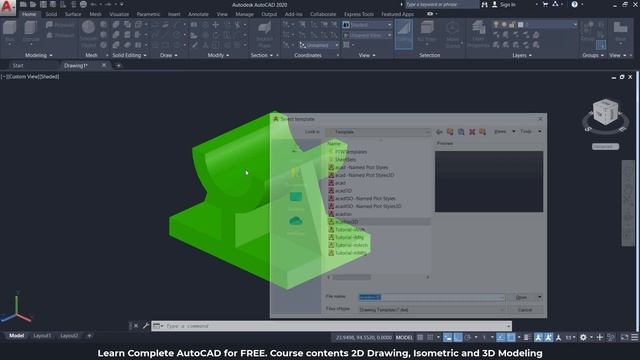This screenshot has width=640, height=360.
Task: Select the highlighted acadiso3D template file
Action: (x=378, y=222)
